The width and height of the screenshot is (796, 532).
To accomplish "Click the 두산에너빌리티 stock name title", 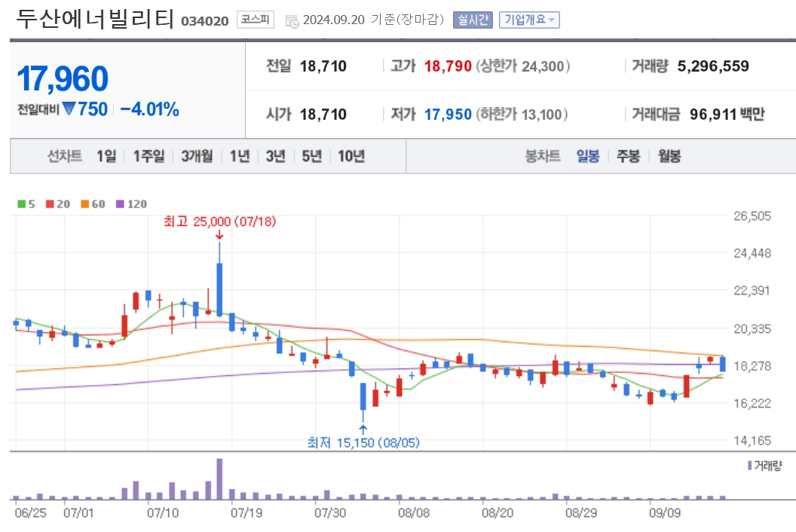I will point(95,20).
